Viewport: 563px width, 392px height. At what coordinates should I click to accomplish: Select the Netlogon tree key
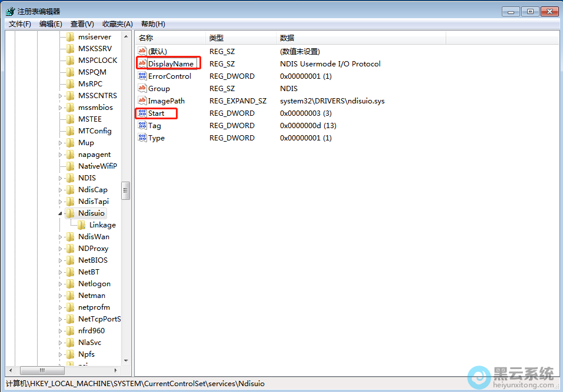coord(94,284)
